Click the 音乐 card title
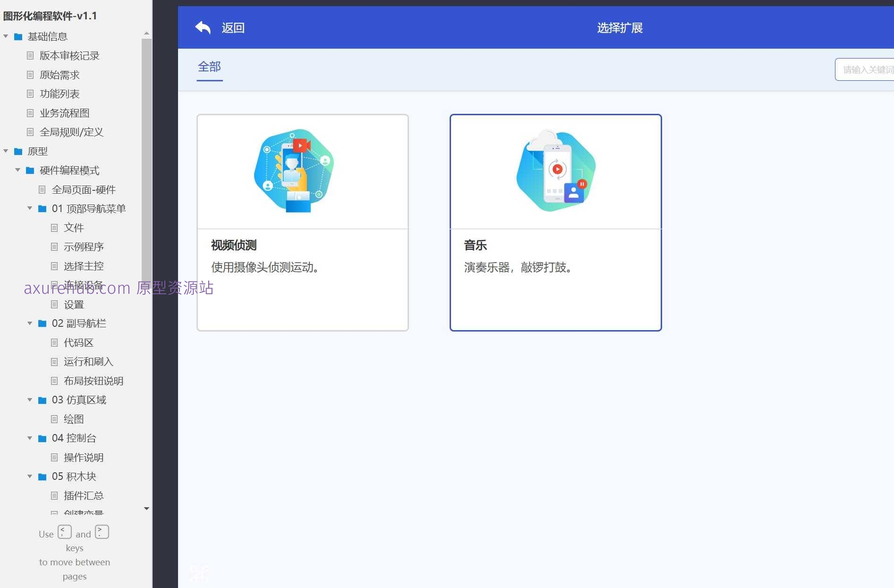This screenshot has width=894, height=588. pos(475,245)
